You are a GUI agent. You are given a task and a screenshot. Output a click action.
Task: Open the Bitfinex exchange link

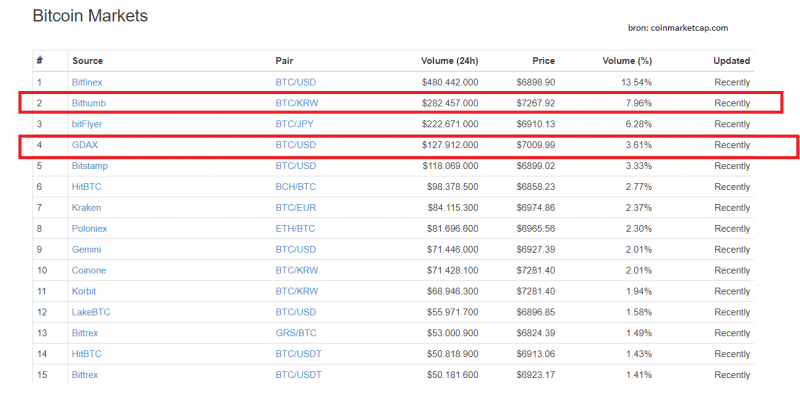87,82
